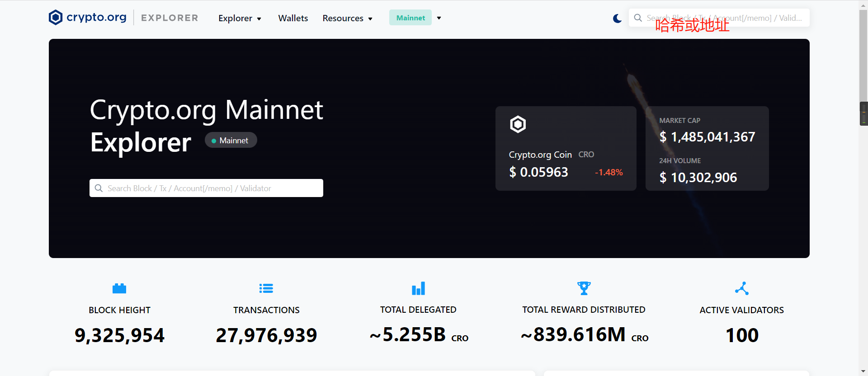Click the header search magnifier icon
The height and width of the screenshot is (376, 868).
(x=638, y=18)
